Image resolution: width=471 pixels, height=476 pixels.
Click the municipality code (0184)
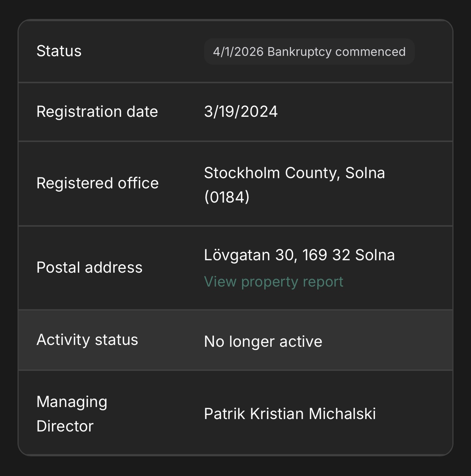[x=227, y=197]
